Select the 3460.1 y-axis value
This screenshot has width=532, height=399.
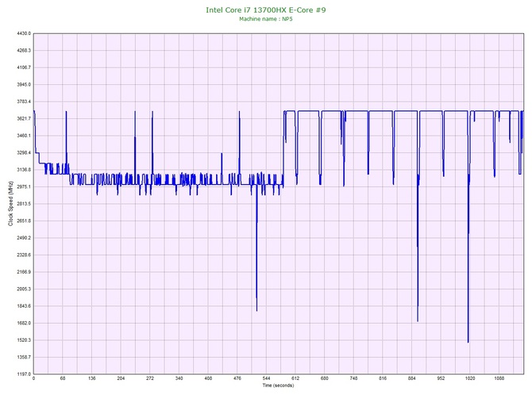(x=24, y=136)
